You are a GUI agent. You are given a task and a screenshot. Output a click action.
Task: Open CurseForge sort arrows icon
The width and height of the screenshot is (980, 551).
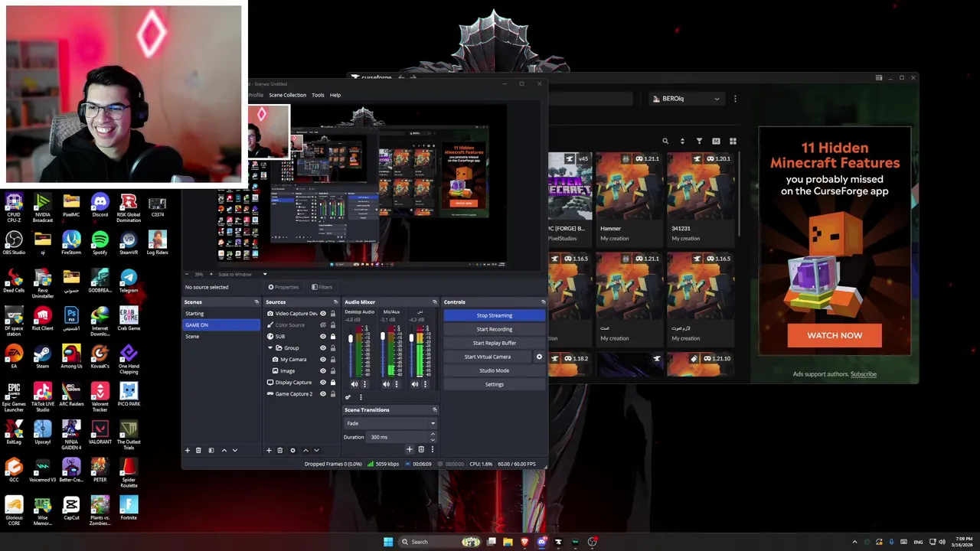click(x=682, y=141)
